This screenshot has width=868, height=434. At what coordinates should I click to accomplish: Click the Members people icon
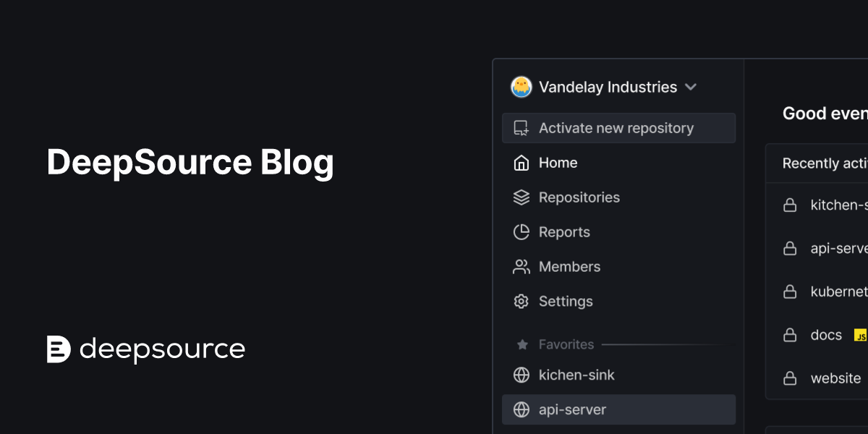tap(521, 266)
